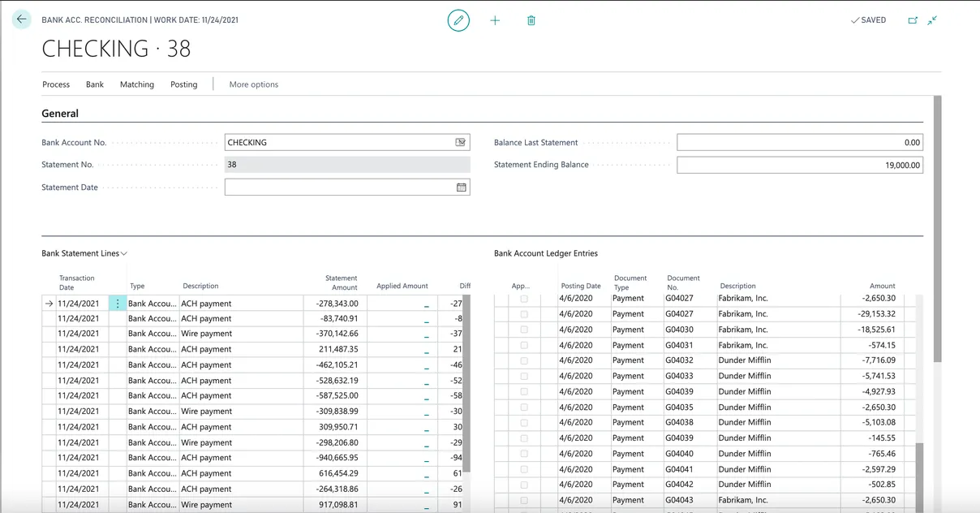Check applied box for G04038 entry

[524, 422]
